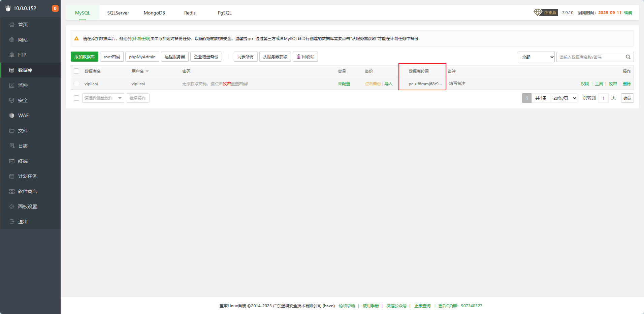Image resolution: width=644 pixels, height=314 pixels.
Task: Open the software store grid icon
Action: [12, 191]
